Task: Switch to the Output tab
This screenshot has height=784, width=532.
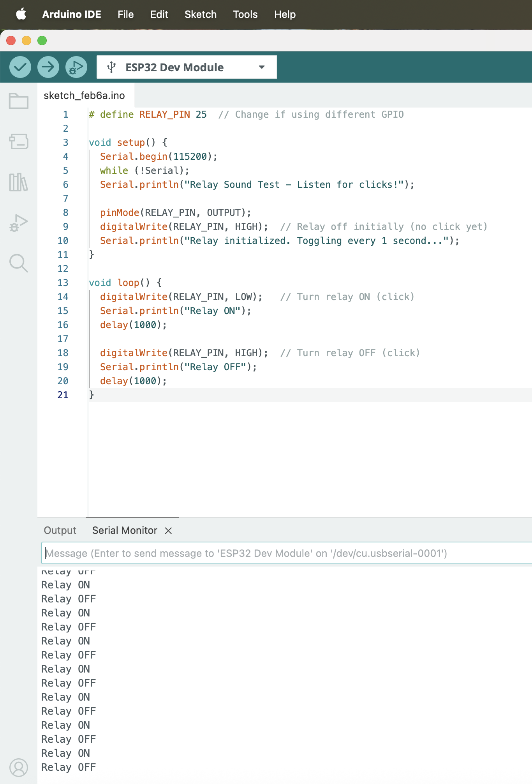Action: coord(60,530)
